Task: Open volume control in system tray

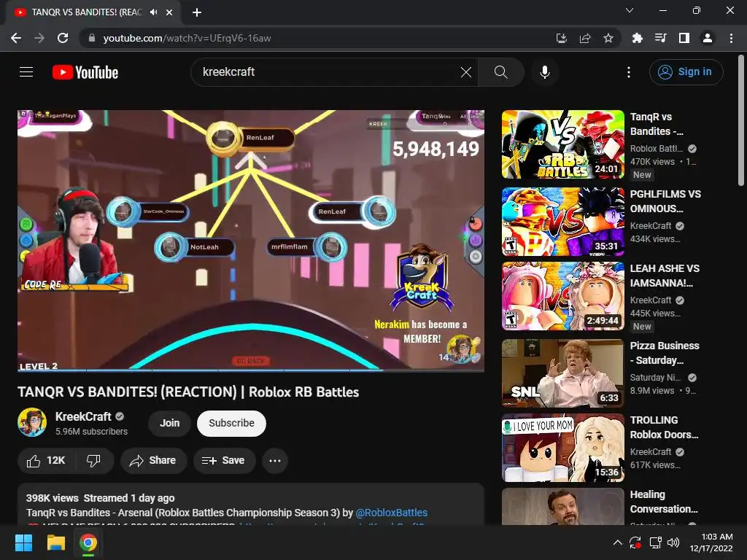Action: click(x=673, y=542)
